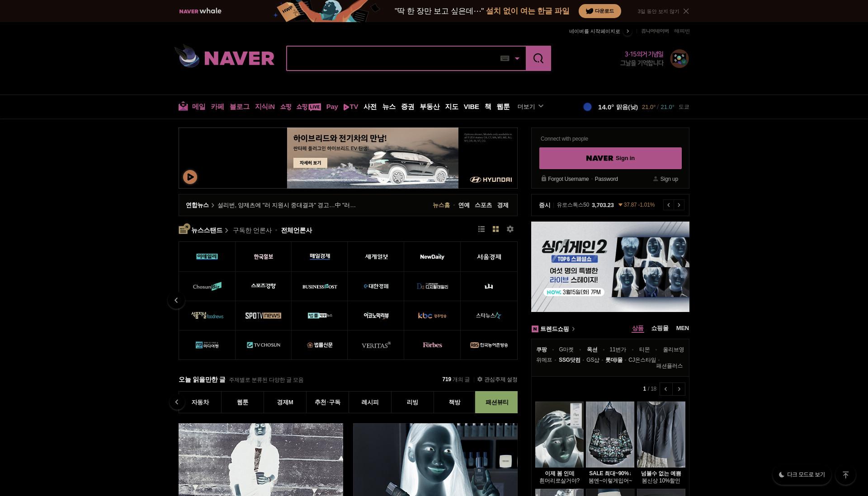
Task: Open the Forbes press tile
Action: point(432,345)
